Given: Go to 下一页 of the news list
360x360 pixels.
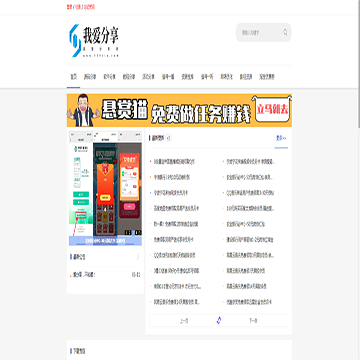Looking at the screenshot, I should pyautogui.click(x=253, y=321).
